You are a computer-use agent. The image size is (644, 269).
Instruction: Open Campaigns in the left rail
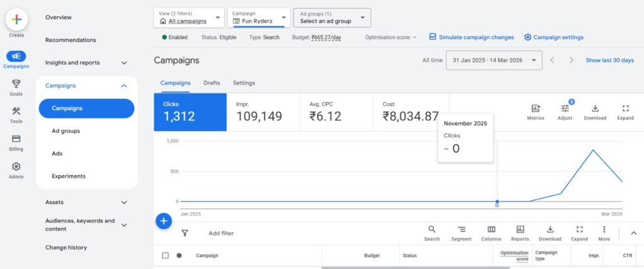coord(16,60)
